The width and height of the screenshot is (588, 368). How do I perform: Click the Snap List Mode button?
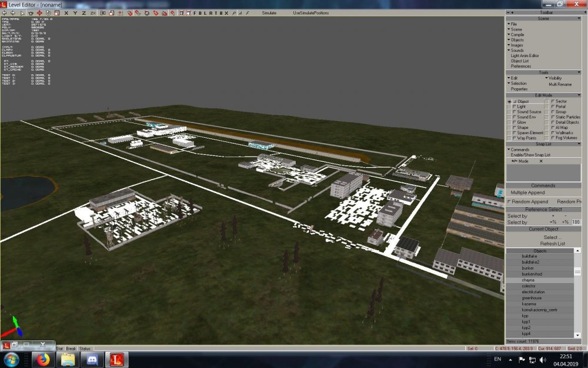pos(520,161)
